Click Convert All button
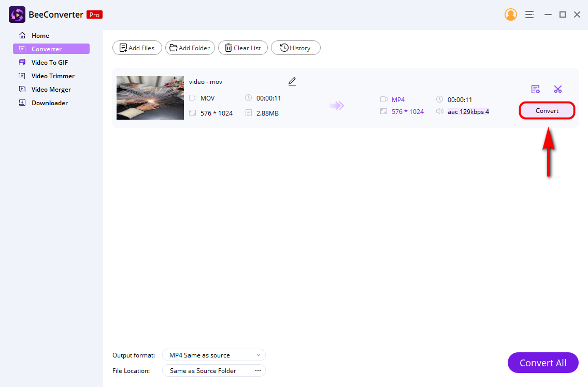Screen dimensions: 588x387 tap(542, 363)
